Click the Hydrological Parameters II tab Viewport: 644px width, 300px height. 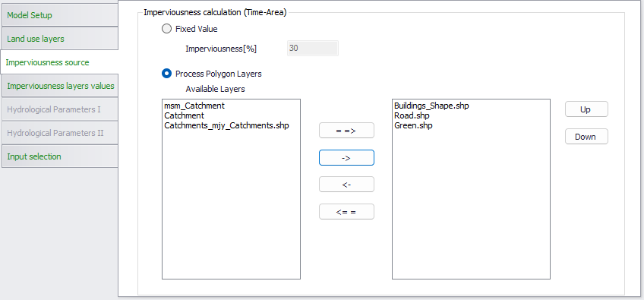(x=59, y=133)
